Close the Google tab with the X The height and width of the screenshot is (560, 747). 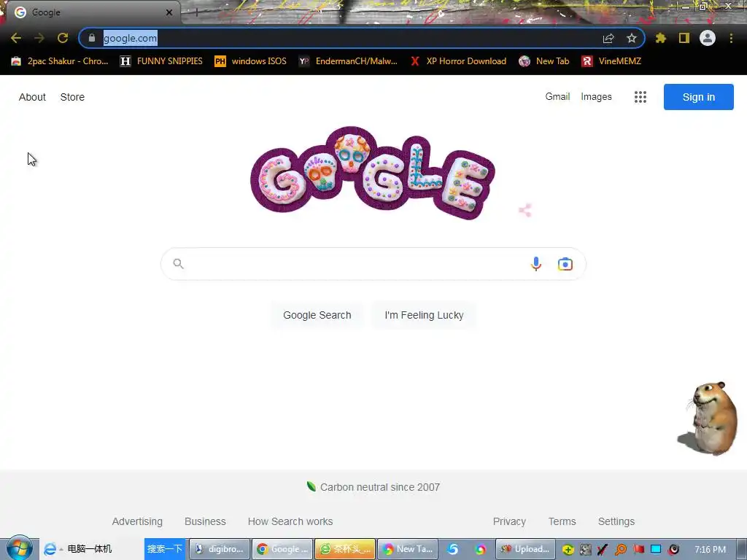pyautogui.click(x=169, y=12)
